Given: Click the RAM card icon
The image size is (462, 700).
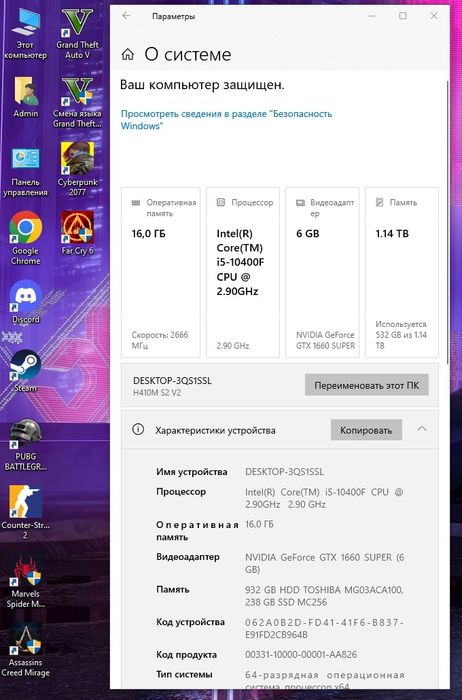Looking at the screenshot, I should 136,203.
